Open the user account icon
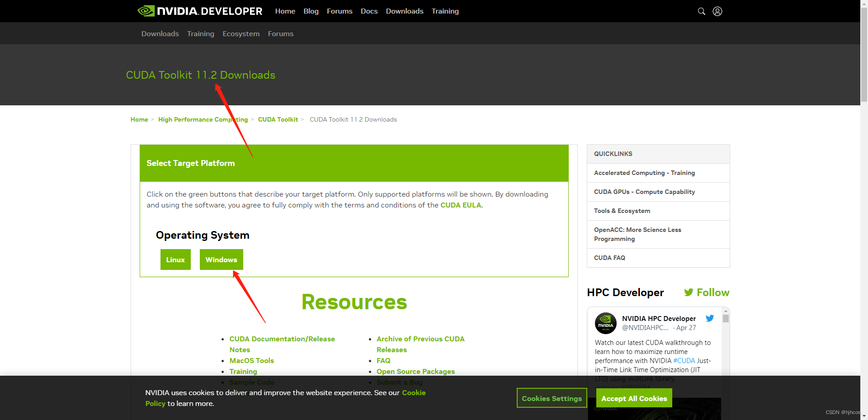This screenshot has height=420, width=868. [717, 11]
